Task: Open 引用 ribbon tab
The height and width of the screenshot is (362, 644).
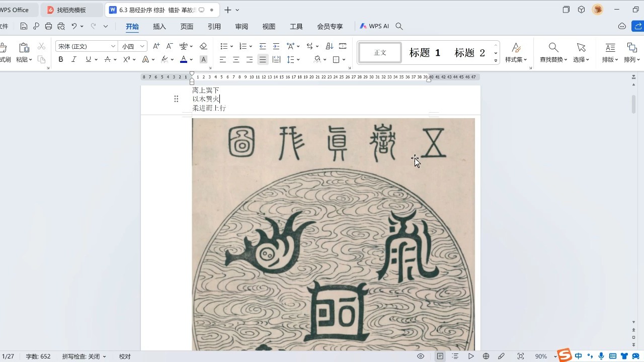Action: 214,26
